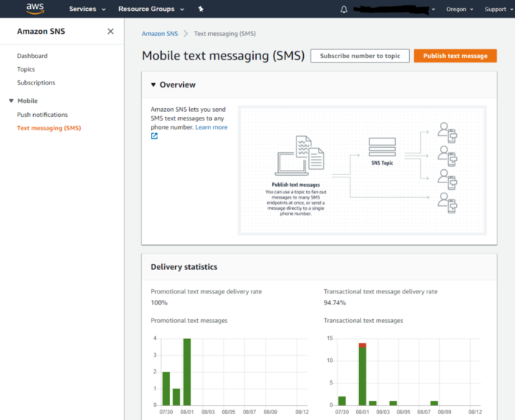Viewport: 515px width, 420px height.
Task: Click the red failed segment of transactional bar
Action: 362,345
